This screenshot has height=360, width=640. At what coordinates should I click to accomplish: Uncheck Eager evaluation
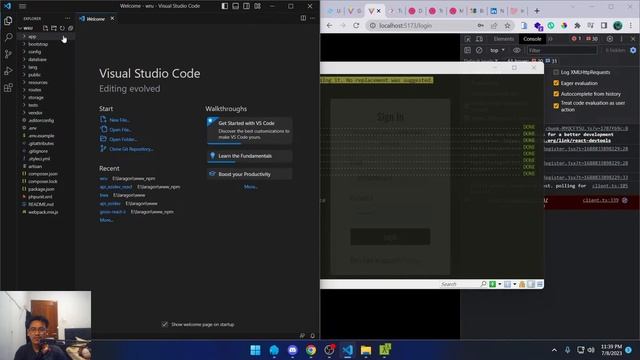tap(556, 83)
